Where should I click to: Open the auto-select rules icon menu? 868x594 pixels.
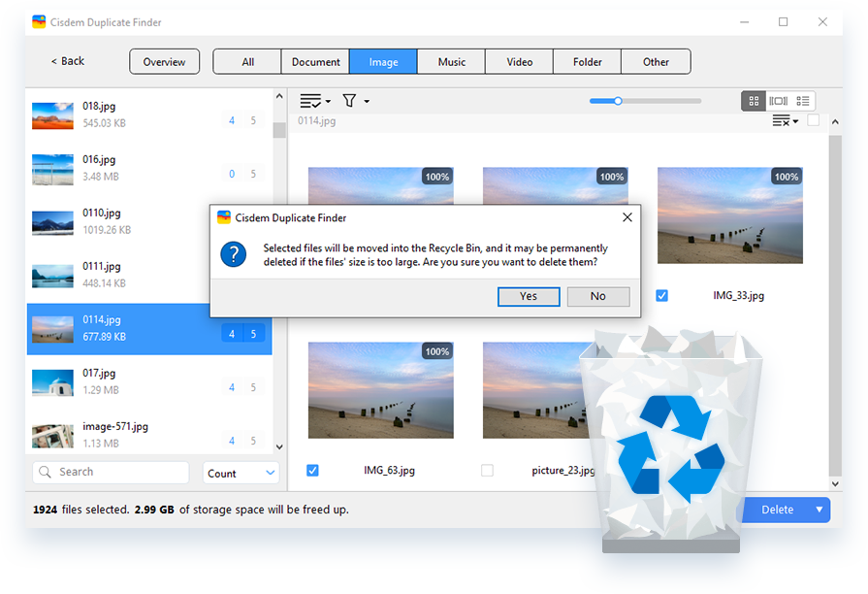click(314, 101)
